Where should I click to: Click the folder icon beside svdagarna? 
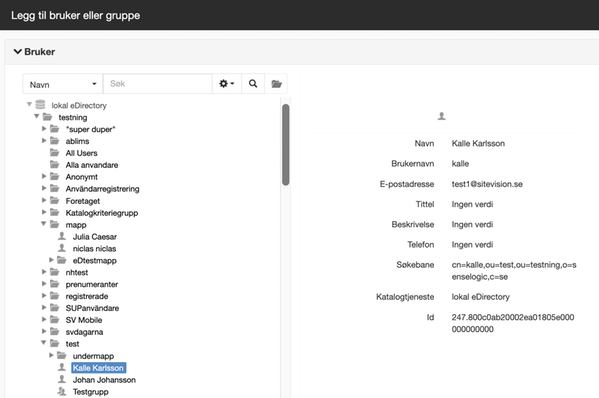[55, 332]
